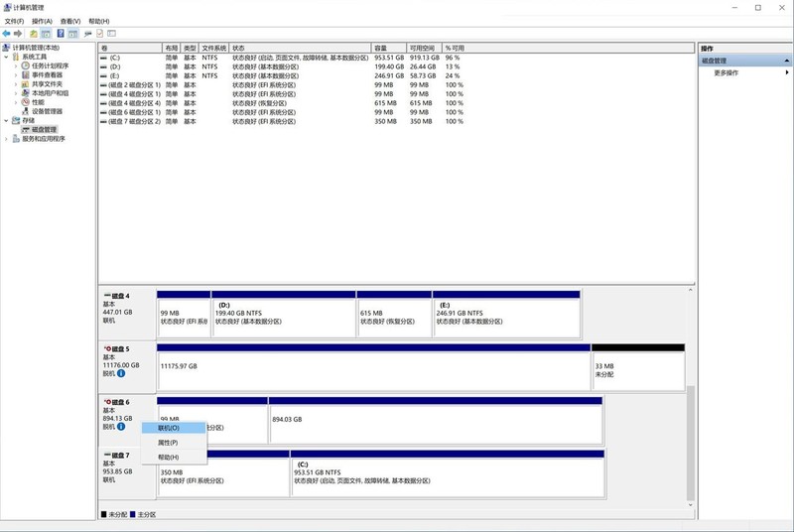Viewport: 794px width, 532px height.
Task: Expand the 事件查看器 node arrow
Action: pos(16,74)
